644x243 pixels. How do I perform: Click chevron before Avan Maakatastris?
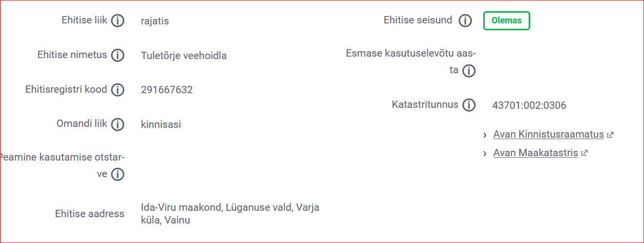coord(485,153)
